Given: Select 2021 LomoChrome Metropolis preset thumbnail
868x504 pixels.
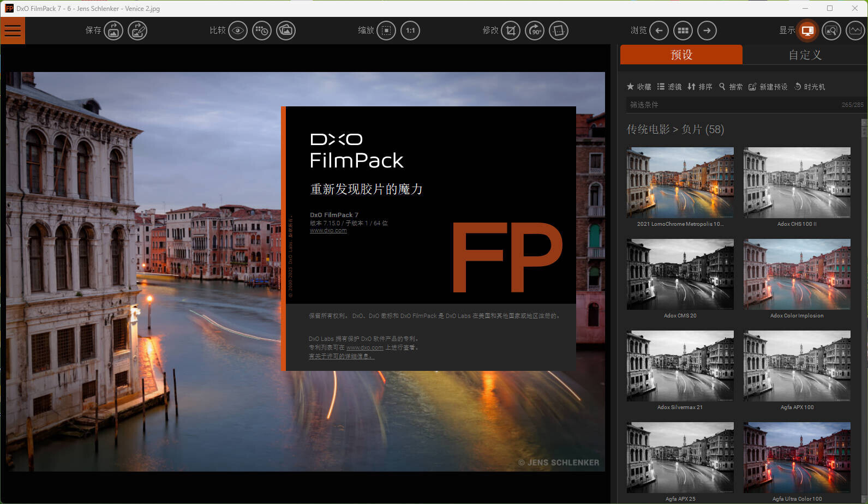Looking at the screenshot, I should click(680, 183).
